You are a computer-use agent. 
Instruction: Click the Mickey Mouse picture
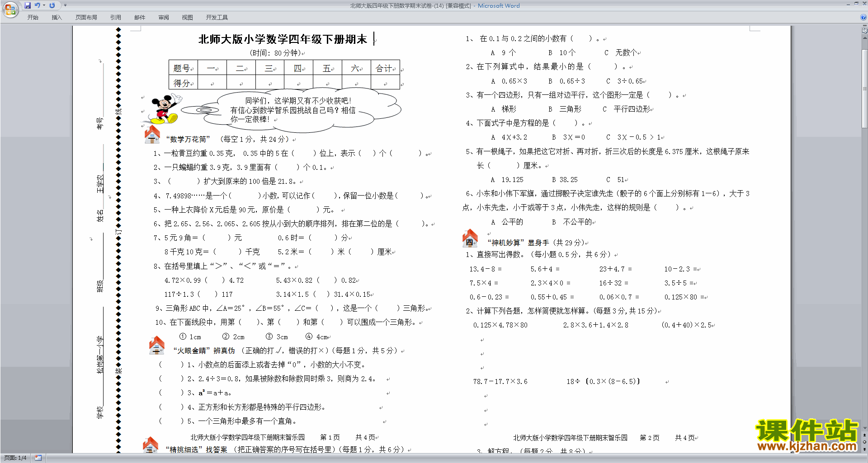pyautogui.click(x=164, y=109)
